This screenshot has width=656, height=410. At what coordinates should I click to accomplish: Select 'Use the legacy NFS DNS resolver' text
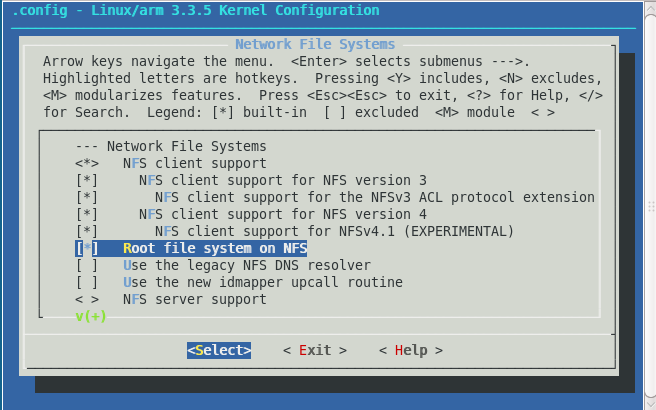coord(247,265)
